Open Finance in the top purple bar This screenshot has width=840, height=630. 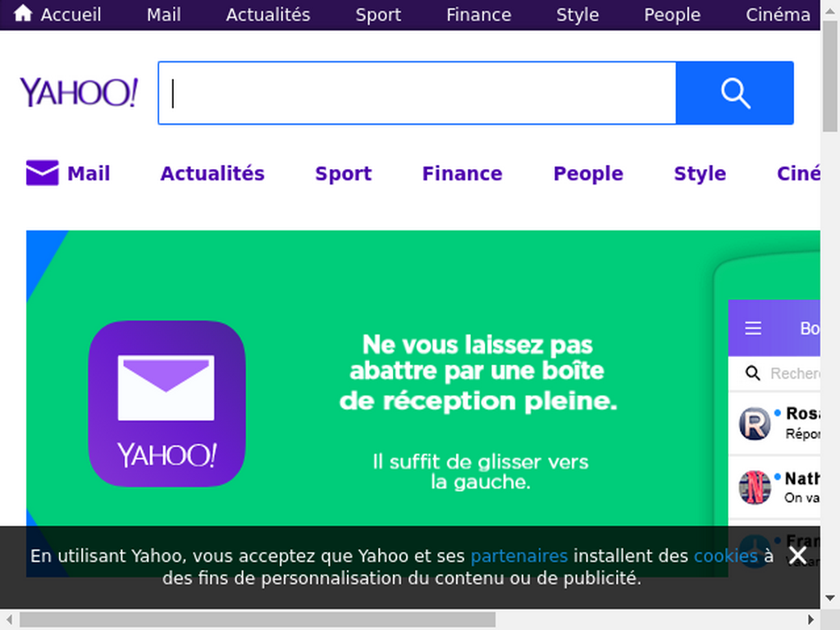(478, 15)
